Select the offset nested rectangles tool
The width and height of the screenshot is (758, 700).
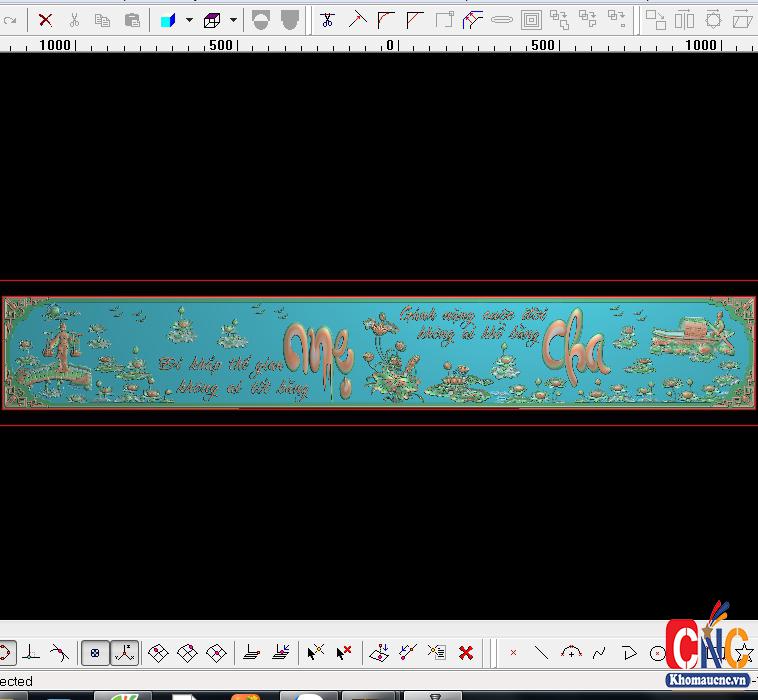[531, 19]
